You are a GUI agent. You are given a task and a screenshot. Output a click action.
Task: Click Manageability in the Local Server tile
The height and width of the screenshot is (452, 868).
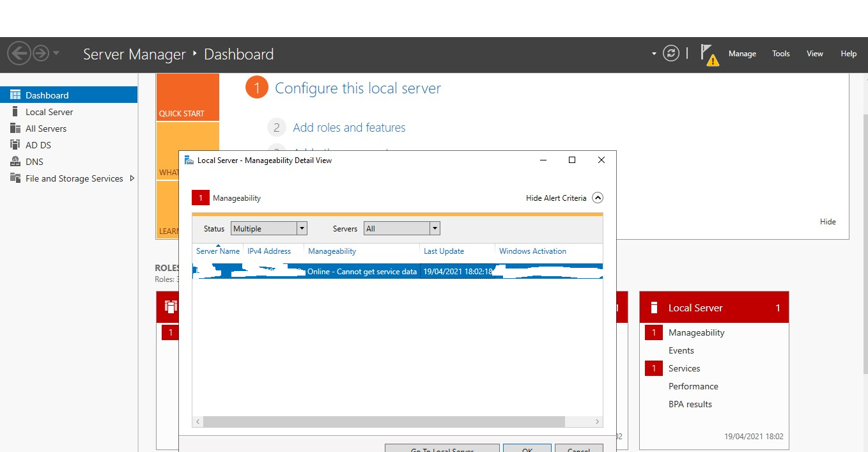pyautogui.click(x=696, y=332)
